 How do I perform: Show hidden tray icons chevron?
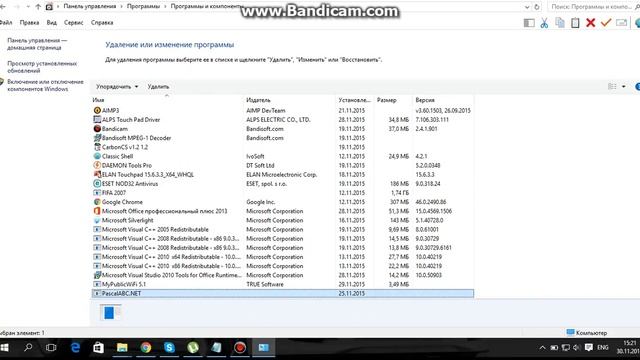coord(542,348)
